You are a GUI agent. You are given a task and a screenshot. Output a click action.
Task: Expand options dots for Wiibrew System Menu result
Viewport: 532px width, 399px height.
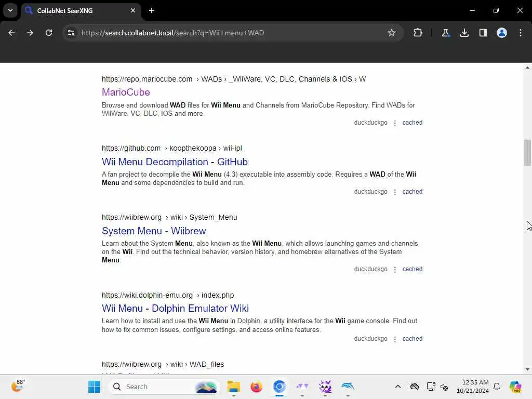[395, 270]
